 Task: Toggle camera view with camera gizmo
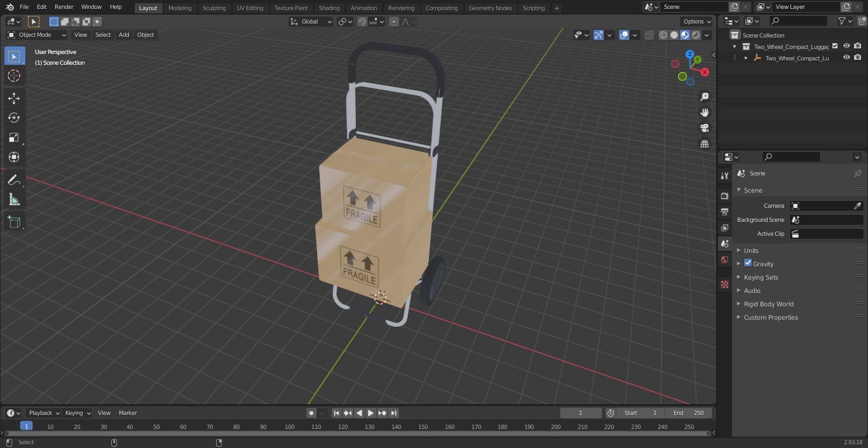704,128
